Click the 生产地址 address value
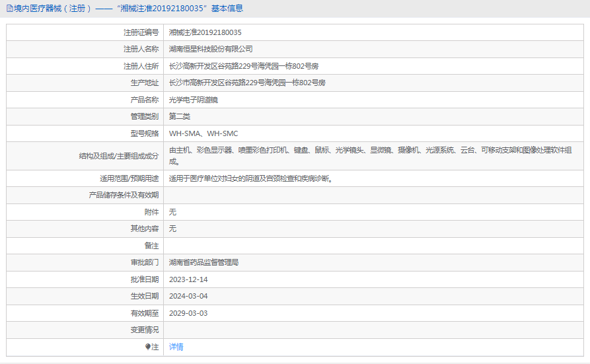Image resolution: width=590 pixels, height=364 pixels. [x=247, y=83]
